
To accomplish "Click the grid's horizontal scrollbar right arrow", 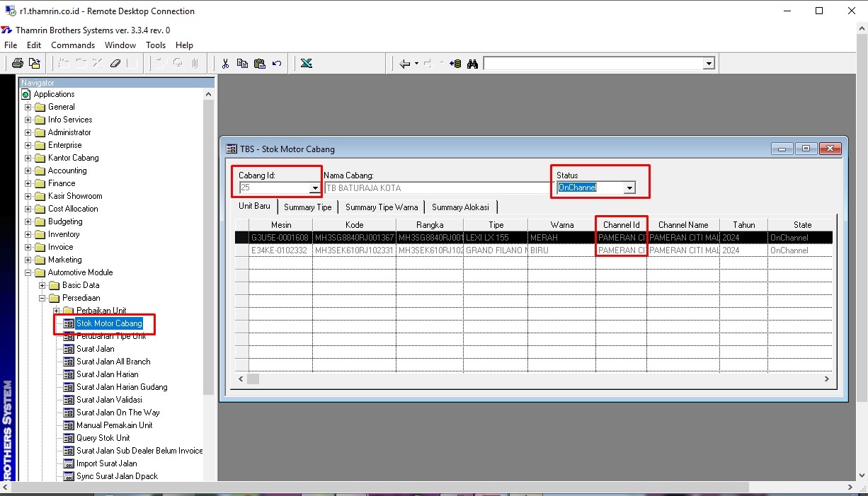I will tap(826, 379).
